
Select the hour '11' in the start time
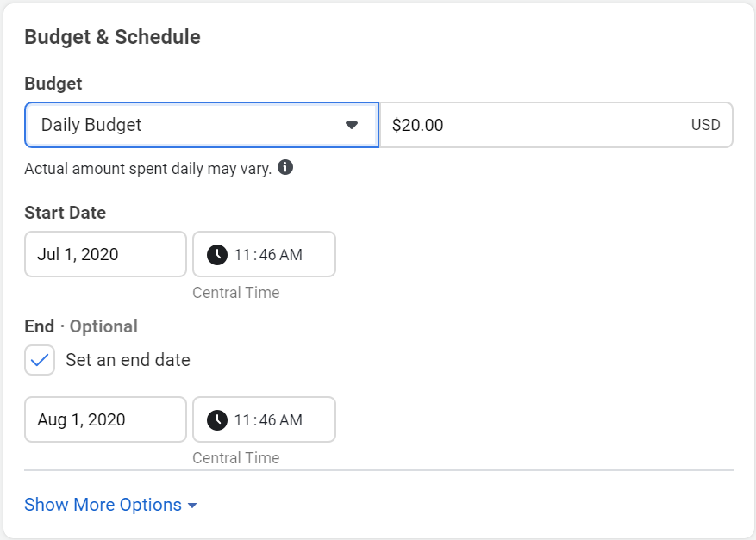(x=242, y=254)
